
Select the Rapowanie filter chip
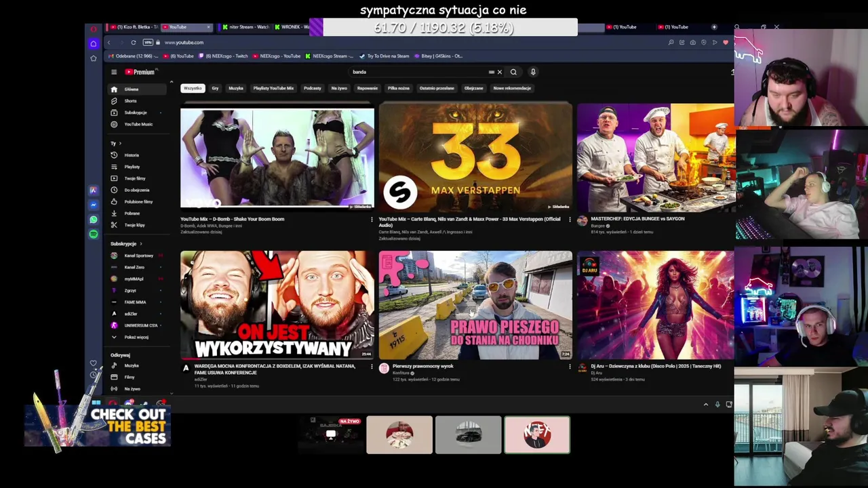click(x=368, y=88)
